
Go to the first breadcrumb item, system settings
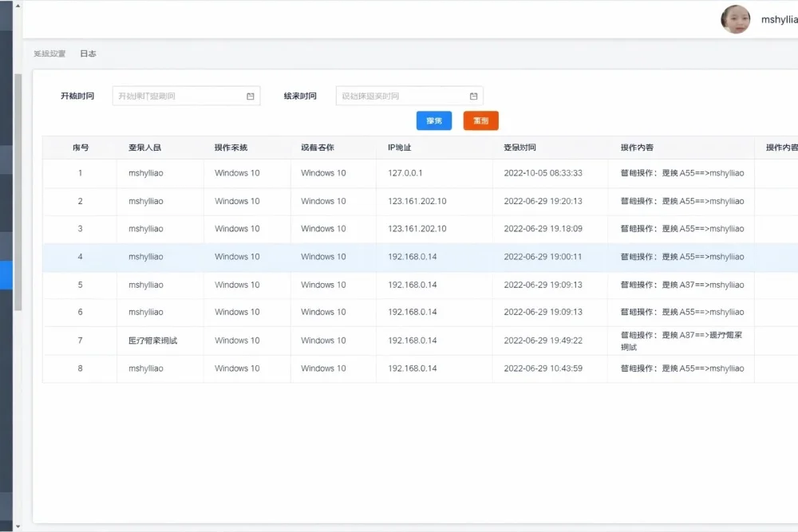pos(49,54)
